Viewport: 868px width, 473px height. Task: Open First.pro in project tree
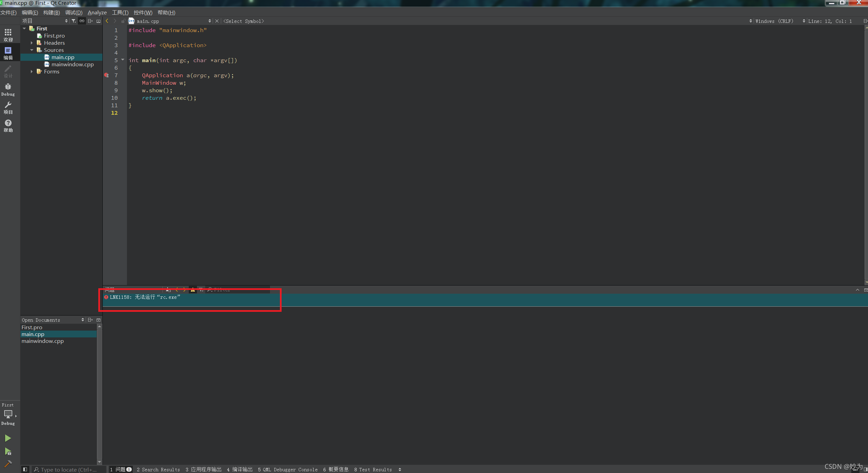pyautogui.click(x=54, y=36)
